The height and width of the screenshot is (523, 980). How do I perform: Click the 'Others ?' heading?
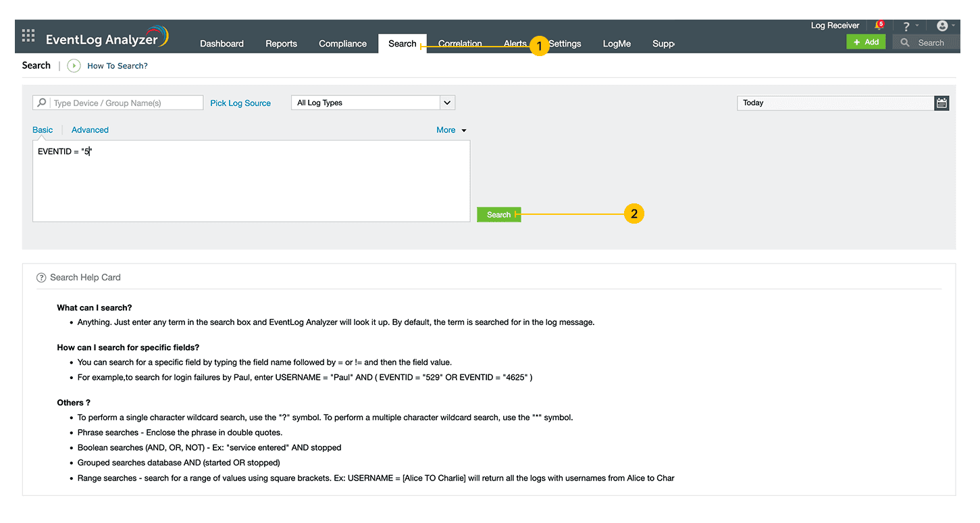[x=74, y=403]
